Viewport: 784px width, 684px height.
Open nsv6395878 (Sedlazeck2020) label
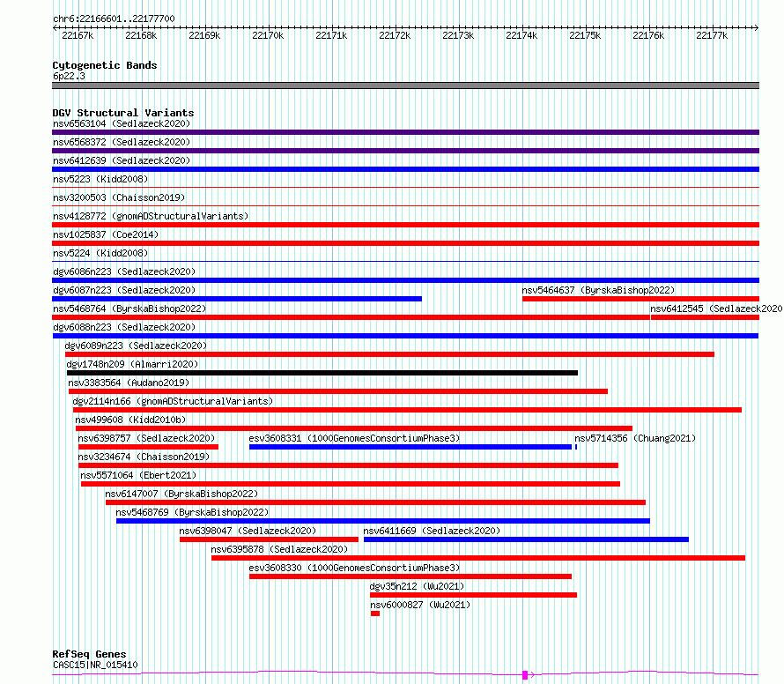pos(279,549)
